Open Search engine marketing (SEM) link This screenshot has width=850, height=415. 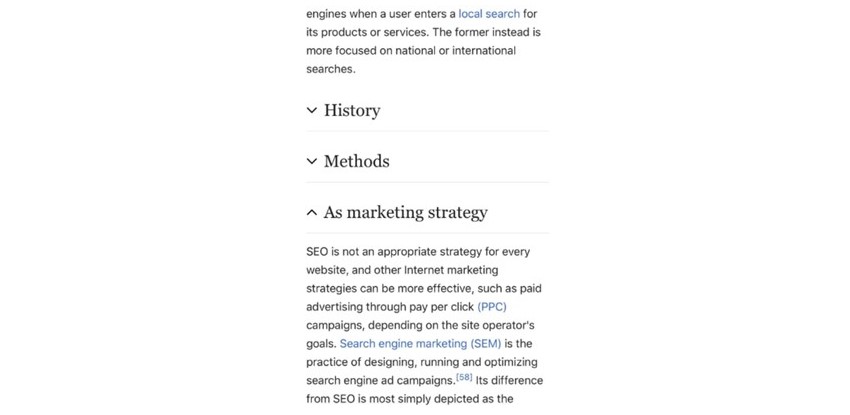(421, 343)
